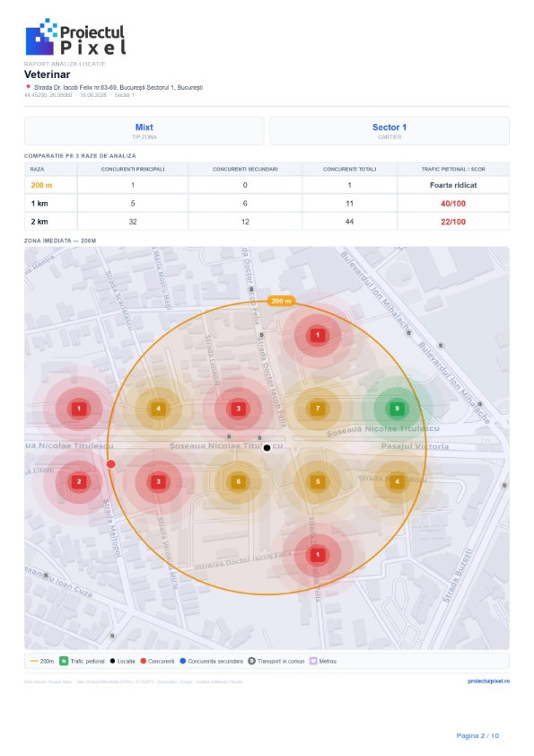This screenshot has width=534, height=756.
Task: Click the Proiectul Pixel logo
Action: pyautogui.click(x=75, y=37)
